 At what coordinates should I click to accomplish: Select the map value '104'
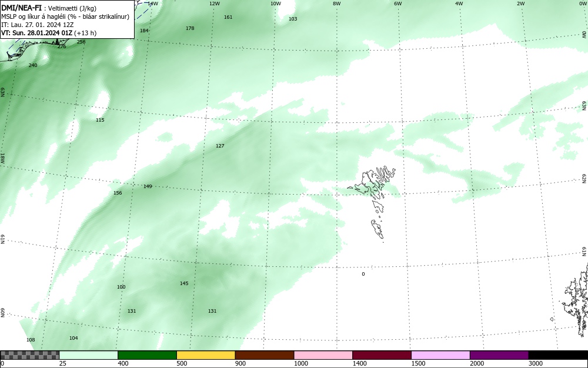point(73,338)
